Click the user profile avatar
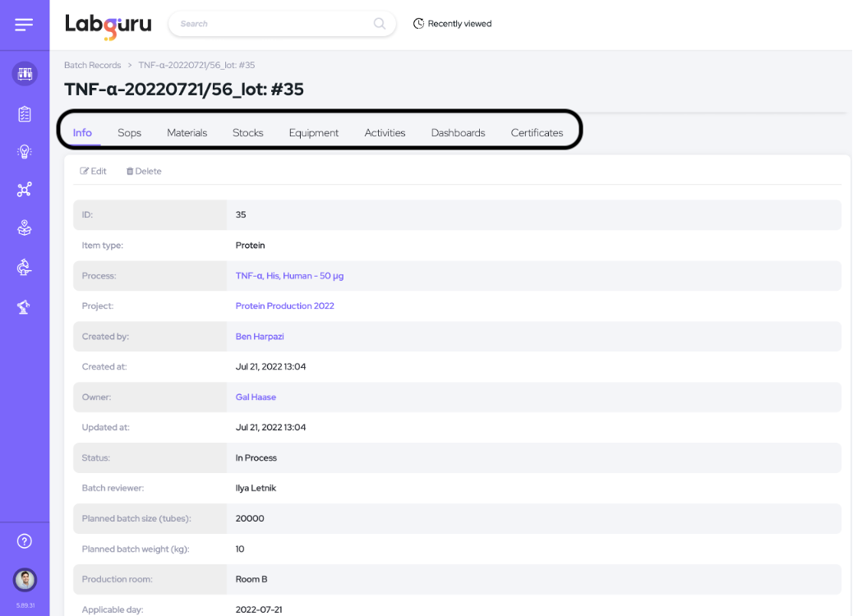The width and height of the screenshot is (853, 616). [25, 580]
